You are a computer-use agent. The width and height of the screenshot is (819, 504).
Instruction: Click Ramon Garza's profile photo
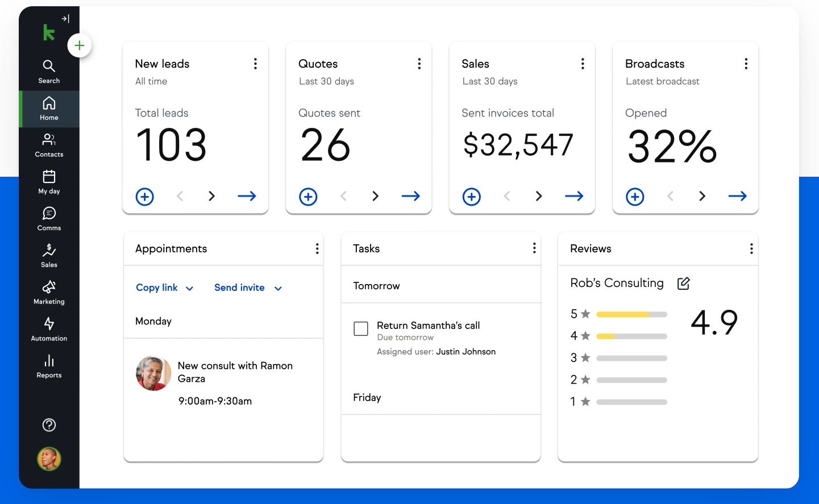coord(153,373)
